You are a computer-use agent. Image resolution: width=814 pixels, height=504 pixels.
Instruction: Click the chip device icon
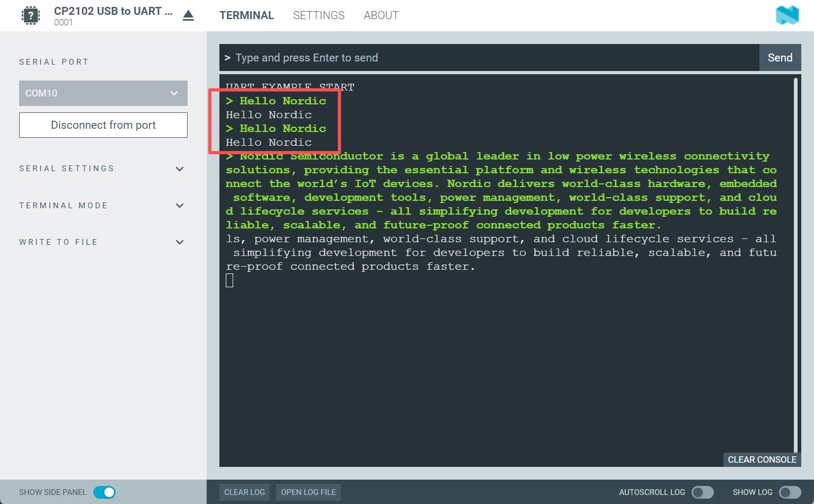point(31,15)
